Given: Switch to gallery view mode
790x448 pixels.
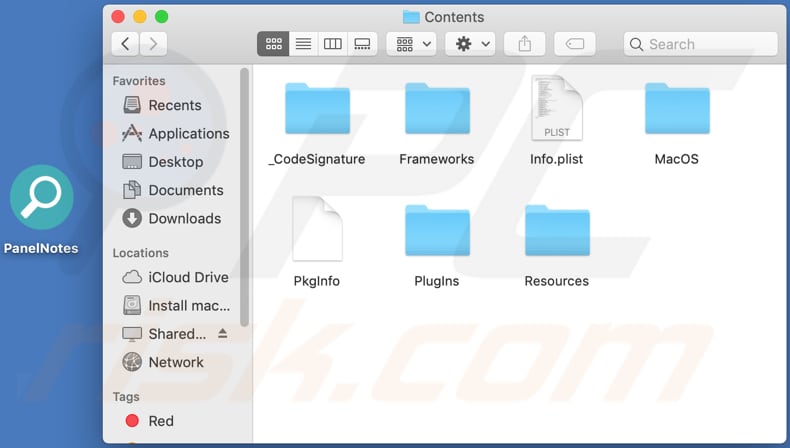Looking at the screenshot, I should [362, 44].
